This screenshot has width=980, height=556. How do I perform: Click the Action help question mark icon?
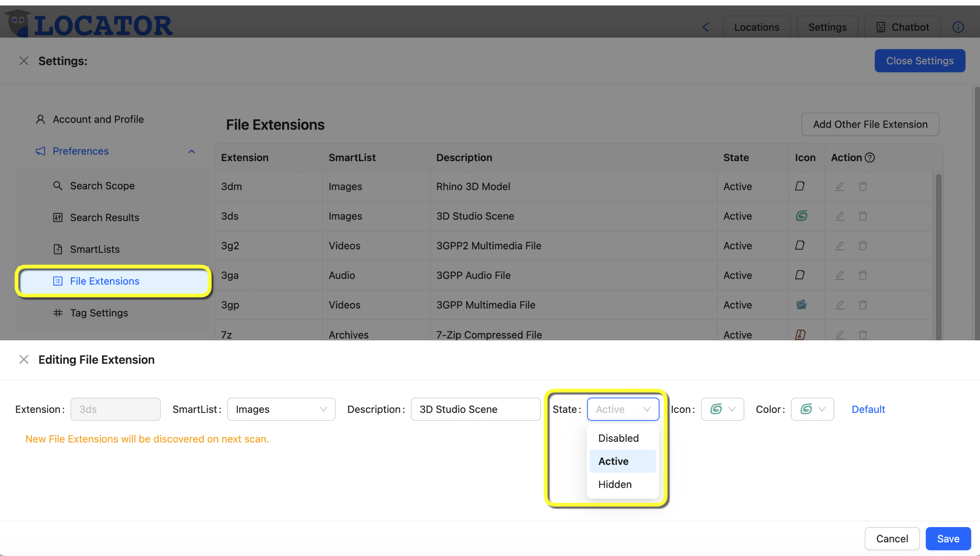click(870, 158)
